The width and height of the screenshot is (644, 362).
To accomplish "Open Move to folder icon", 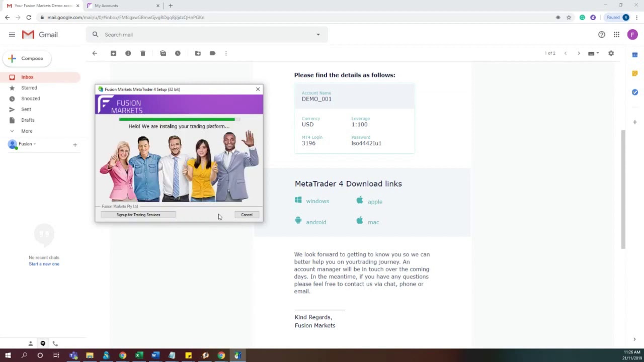I will 198,53.
